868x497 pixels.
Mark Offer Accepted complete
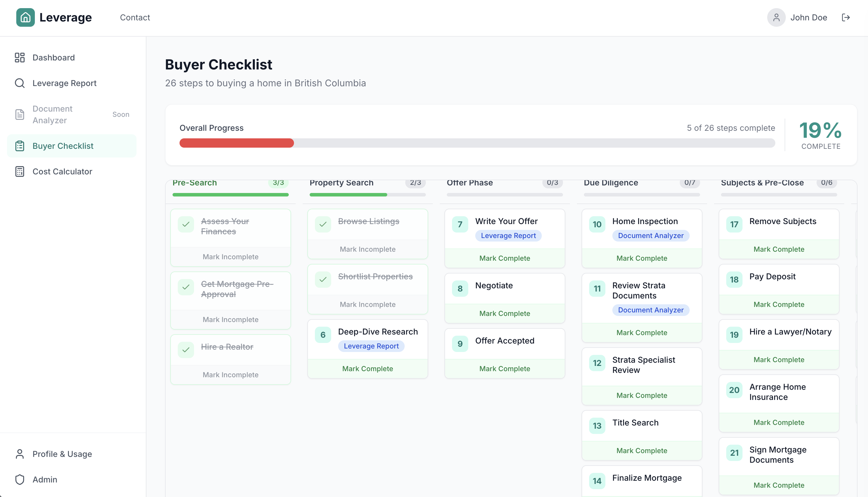pyautogui.click(x=505, y=369)
